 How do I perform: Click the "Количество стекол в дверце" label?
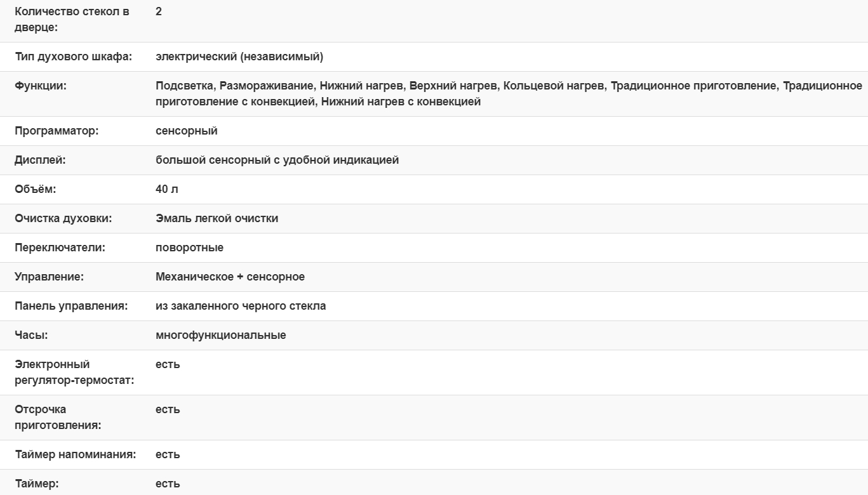point(72,20)
